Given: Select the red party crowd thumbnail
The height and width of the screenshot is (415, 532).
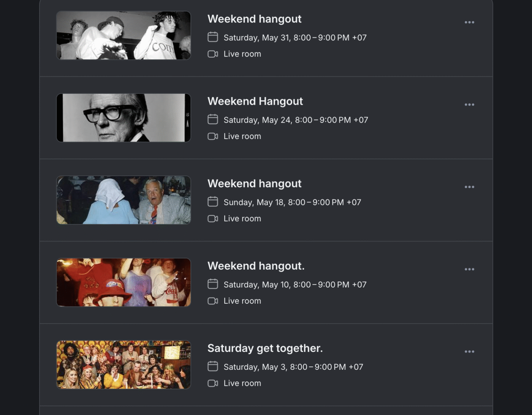Looking at the screenshot, I should [x=123, y=282].
